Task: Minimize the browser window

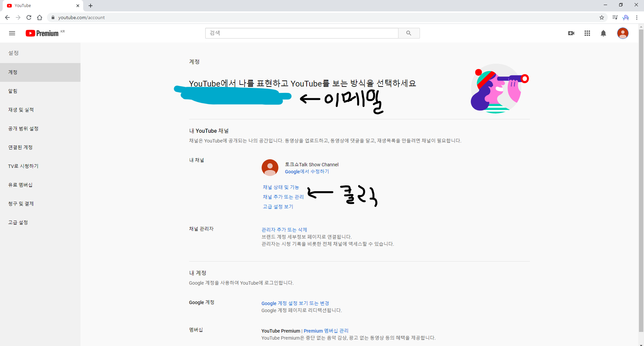Action: pos(605,5)
